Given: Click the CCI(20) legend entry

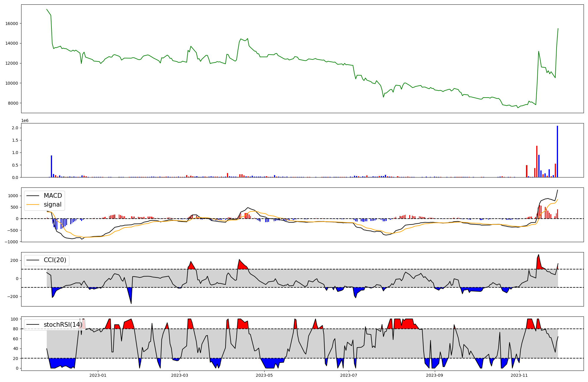Looking at the screenshot, I should click(x=55, y=260).
